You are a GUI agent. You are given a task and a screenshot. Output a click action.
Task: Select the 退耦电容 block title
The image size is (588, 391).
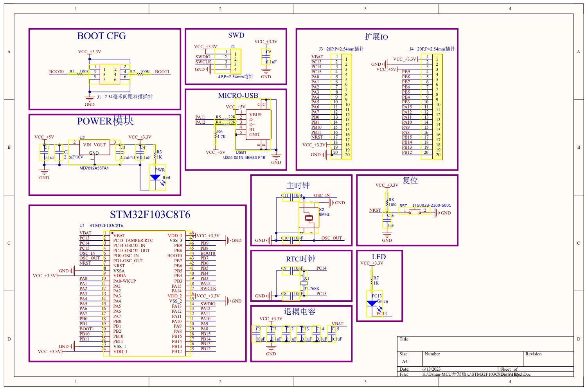(300, 312)
